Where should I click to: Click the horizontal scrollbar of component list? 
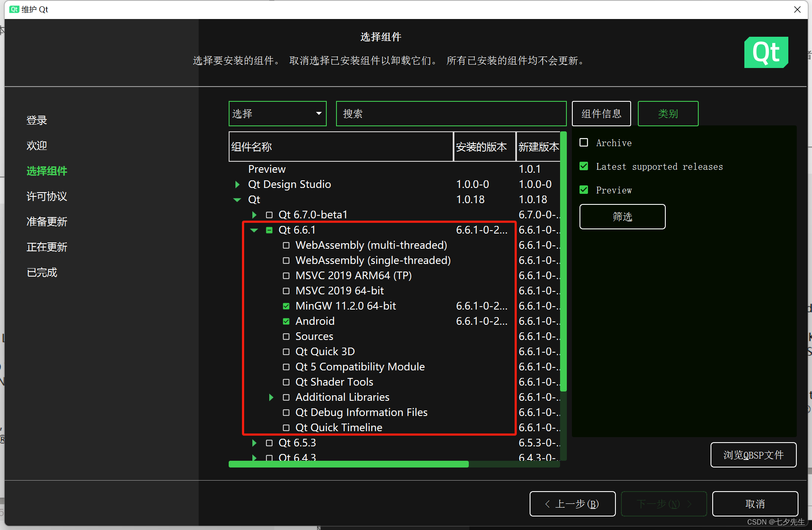[348, 464]
